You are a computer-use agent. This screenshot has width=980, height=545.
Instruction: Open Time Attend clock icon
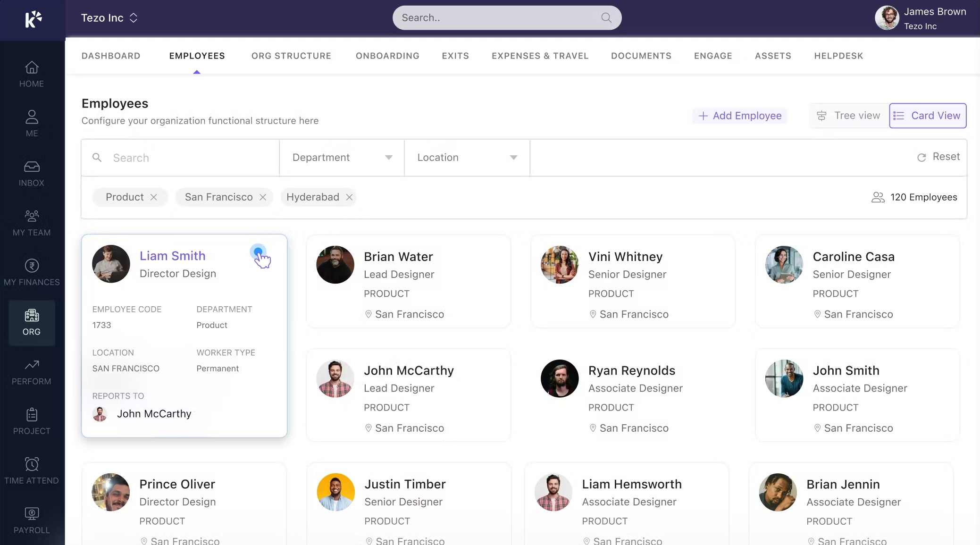(32, 464)
